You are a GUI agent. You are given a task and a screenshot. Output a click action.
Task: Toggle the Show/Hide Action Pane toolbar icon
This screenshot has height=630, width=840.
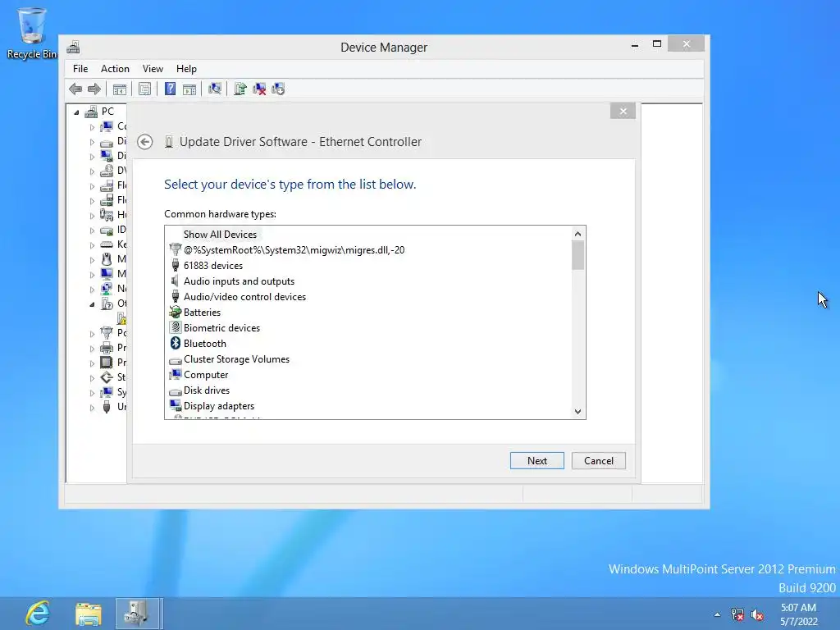click(189, 89)
